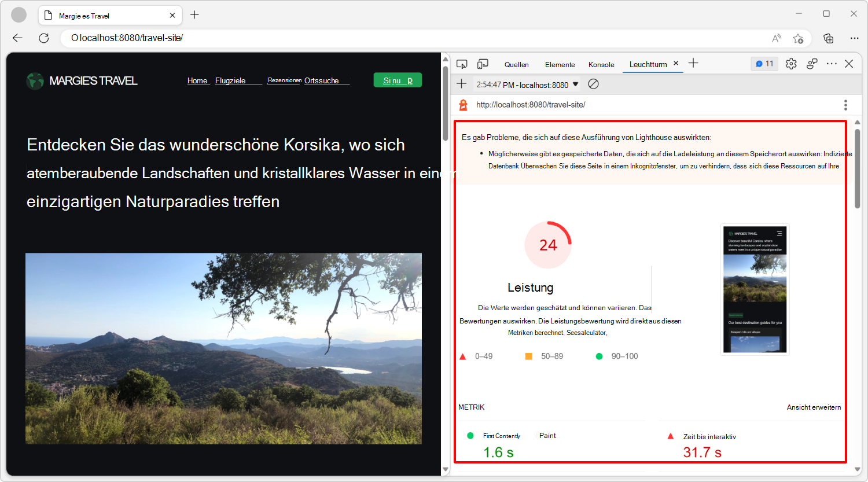This screenshot has width=868, height=482.
Task: Click the green Si nu button
Action: tap(398, 80)
